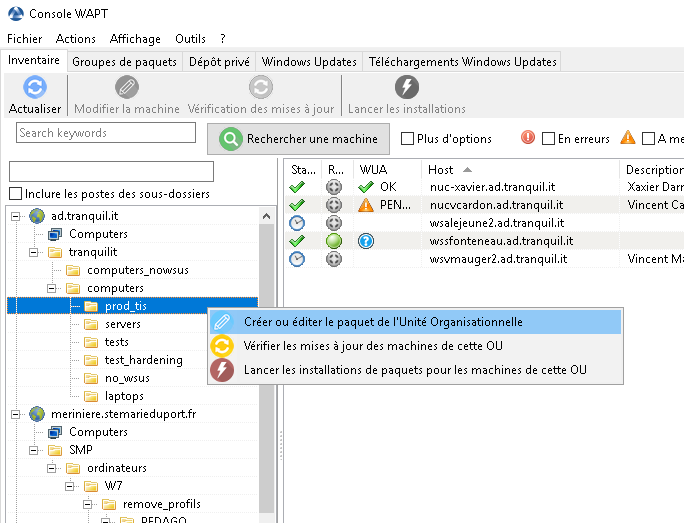Choose Créer ou éditer le paquet de l'Unité Organisationnelle
Screen dimensions: 684x523
coord(415,322)
